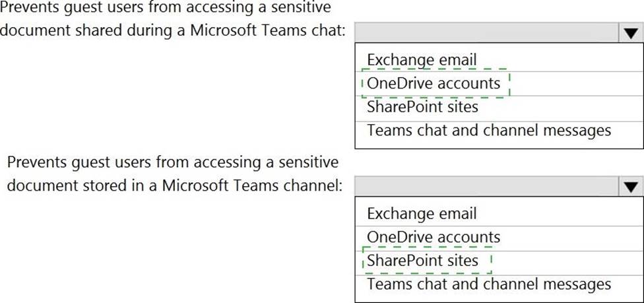Image resolution: width=644 pixels, height=303 pixels.
Task: Open the dropdown arrow for the Teams chat question
Action: (x=629, y=34)
